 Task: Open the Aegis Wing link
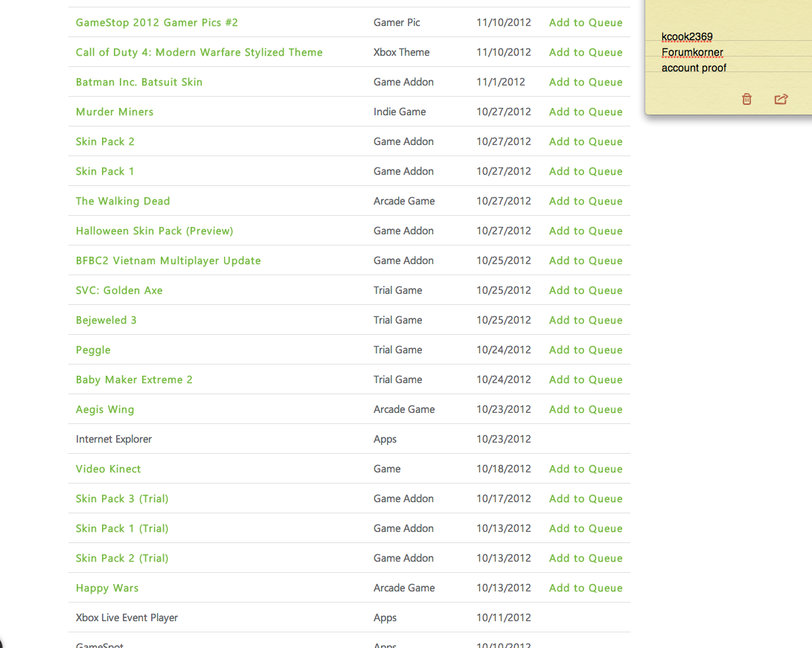tap(105, 409)
